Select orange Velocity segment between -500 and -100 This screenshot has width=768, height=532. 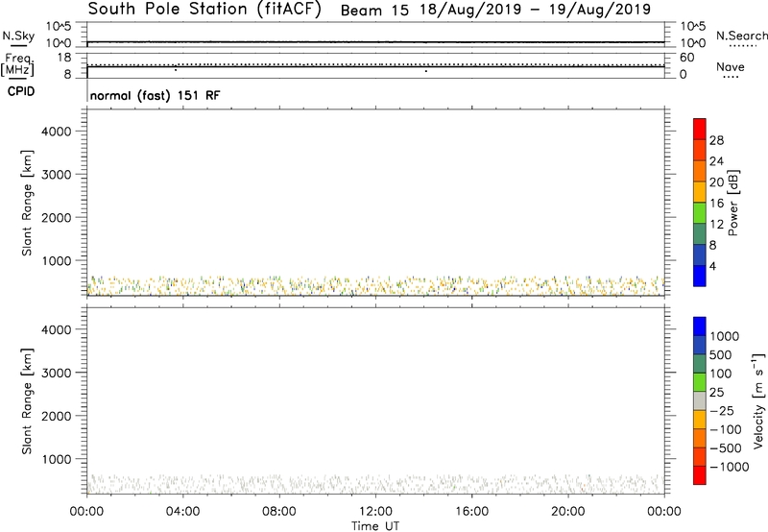[700, 439]
